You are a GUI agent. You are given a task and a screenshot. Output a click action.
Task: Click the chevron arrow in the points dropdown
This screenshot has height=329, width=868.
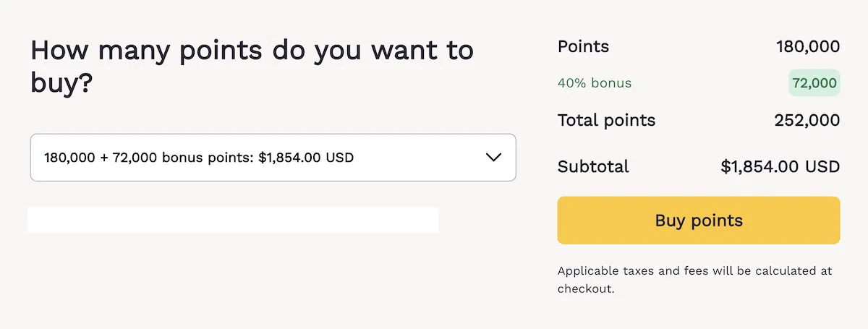(494, 157)
